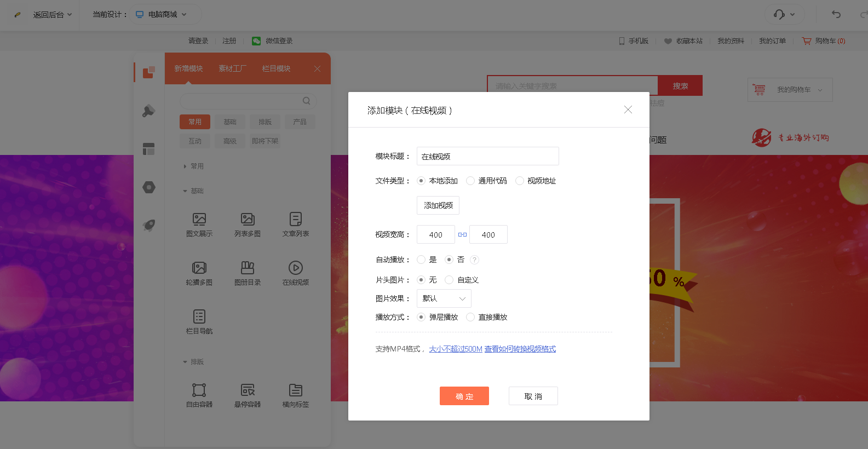Close the 添加模块 dialog

(628, 110)
